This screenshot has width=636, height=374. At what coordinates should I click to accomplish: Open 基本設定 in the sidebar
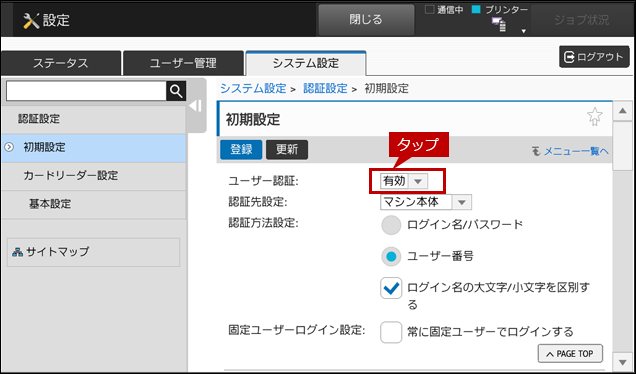pos(94,204)
